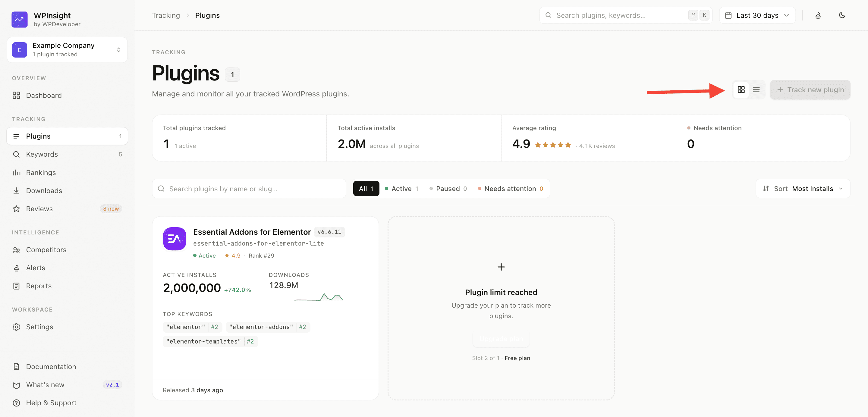The image size is (868, 417).
Task: Switch to list view
Action: point(756,89)
